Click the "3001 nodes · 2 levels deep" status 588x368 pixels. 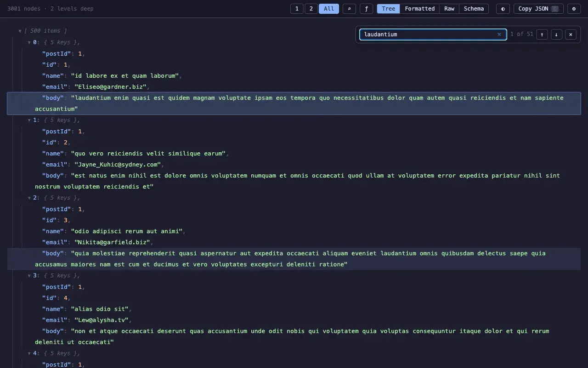(x=51, y=9)
